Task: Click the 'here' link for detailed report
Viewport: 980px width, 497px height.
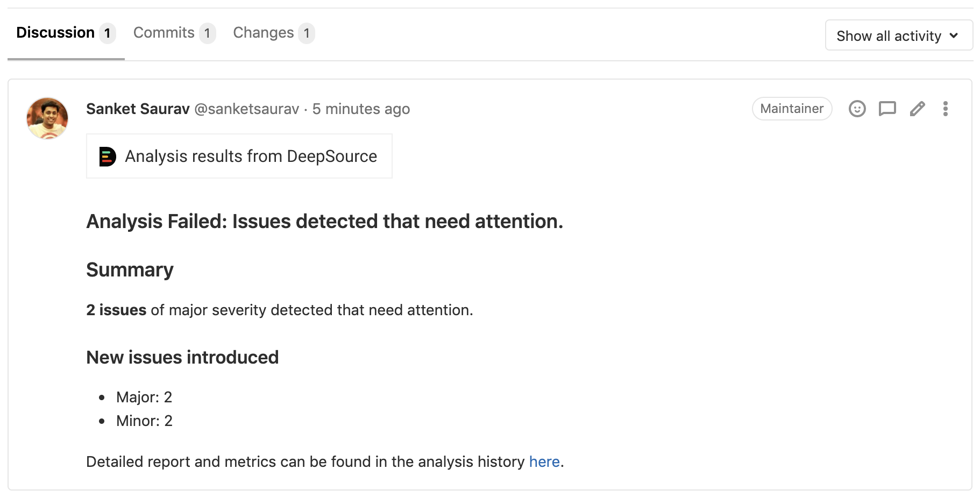Action: click(x=543, y=461)
